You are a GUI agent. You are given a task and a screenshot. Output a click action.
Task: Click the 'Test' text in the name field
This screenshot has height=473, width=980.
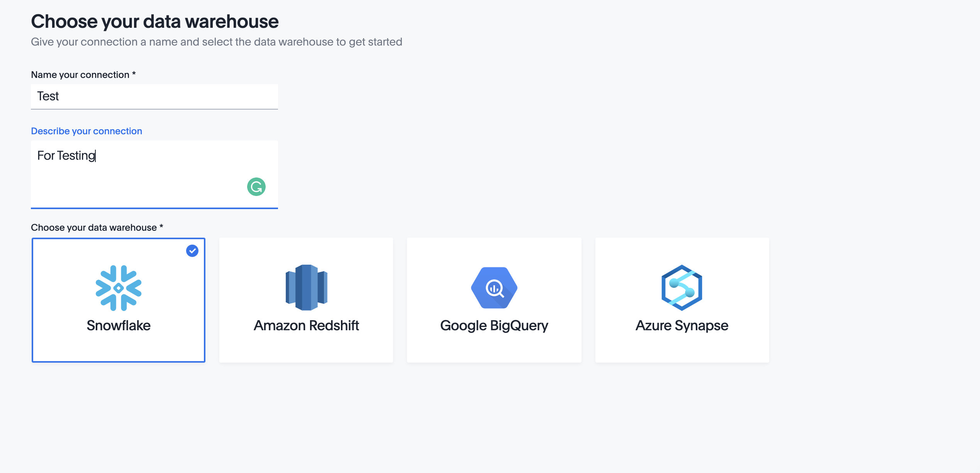(48, 96)
